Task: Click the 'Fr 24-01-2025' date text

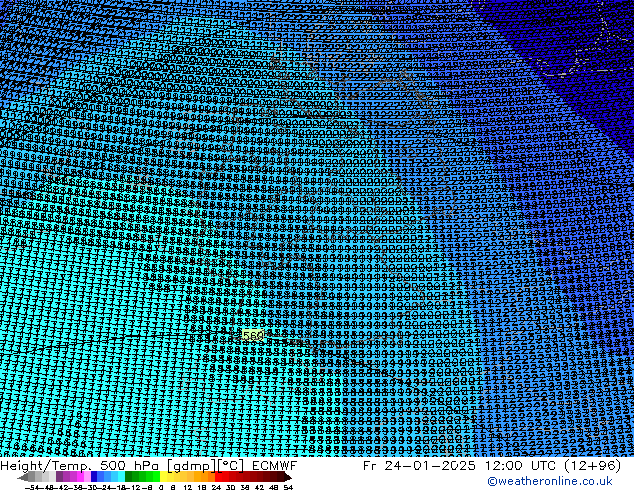Action: point(419,465)
